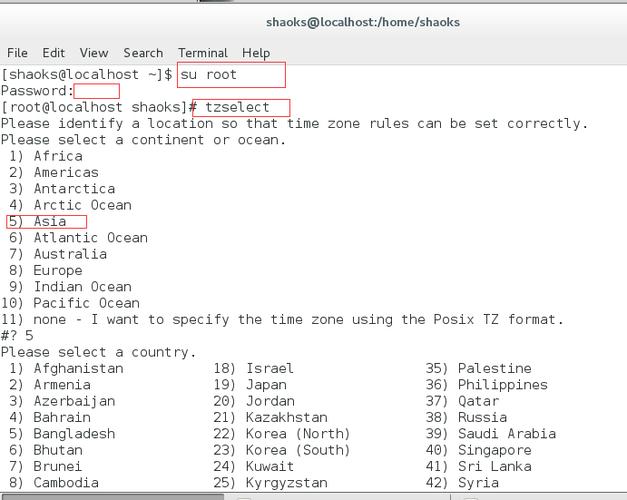Open the View menu
The height and width of the screenshot is (500, 627).
coord(94,53)
